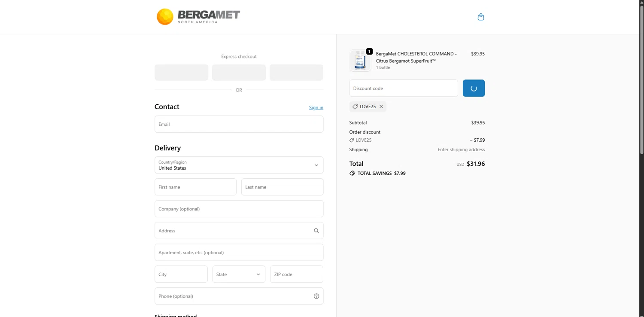Click the product title BergaMet CHOLESTEROL COMMAND
Viewport: 644px width, 317px height.
[416, 57]
